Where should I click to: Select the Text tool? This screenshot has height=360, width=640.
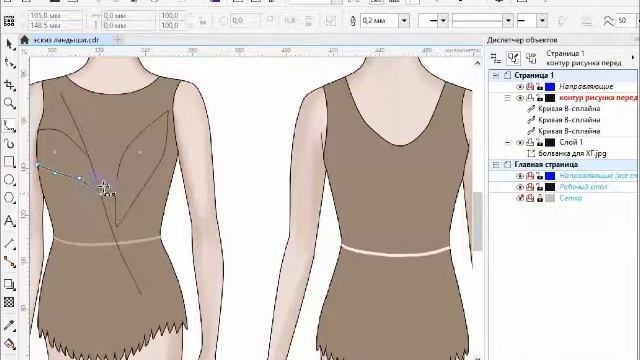(9, 221)
